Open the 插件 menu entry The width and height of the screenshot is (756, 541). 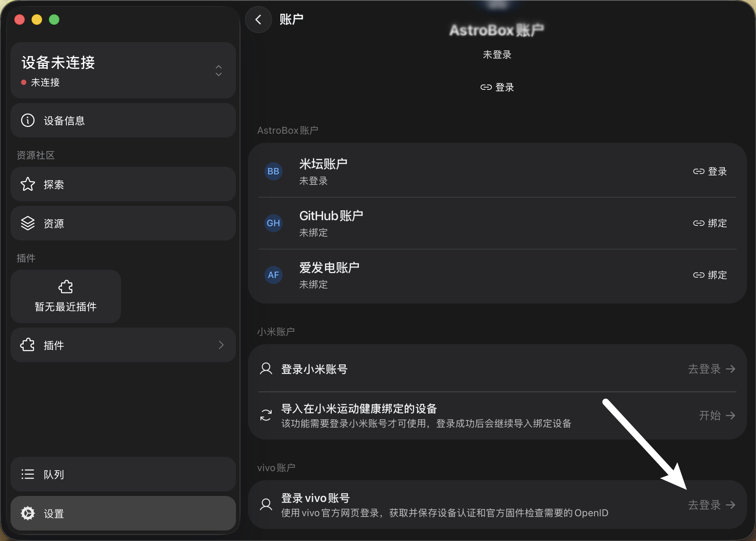[x=123, y=345]
